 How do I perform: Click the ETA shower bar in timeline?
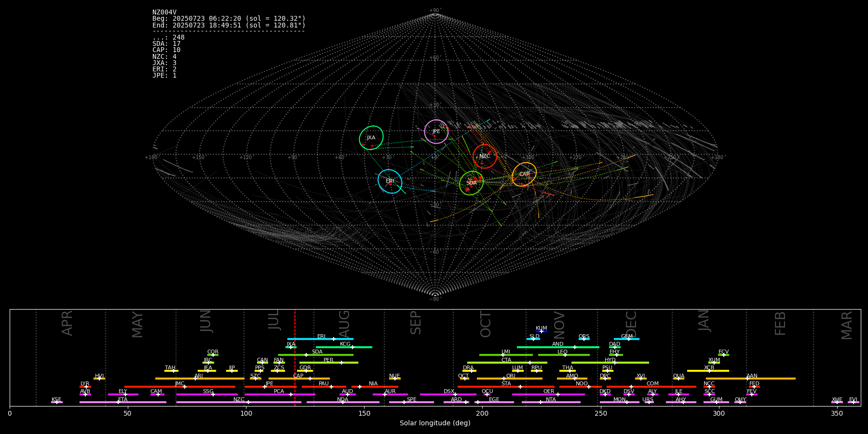pos(123,402)
